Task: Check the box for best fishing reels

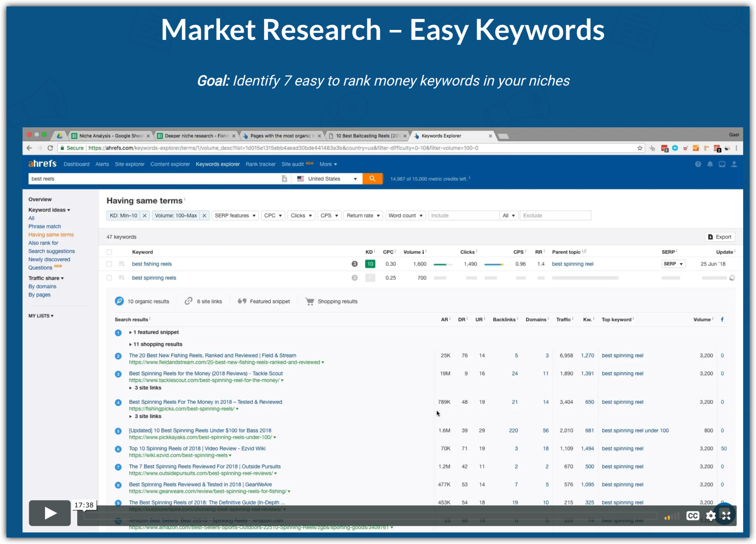Action: pos(109,264)
